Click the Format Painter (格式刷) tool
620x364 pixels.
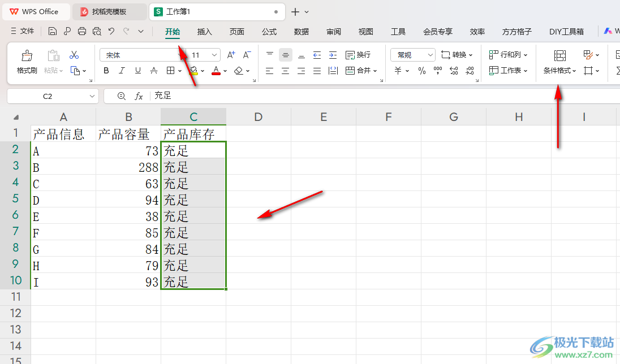[27, 62]
